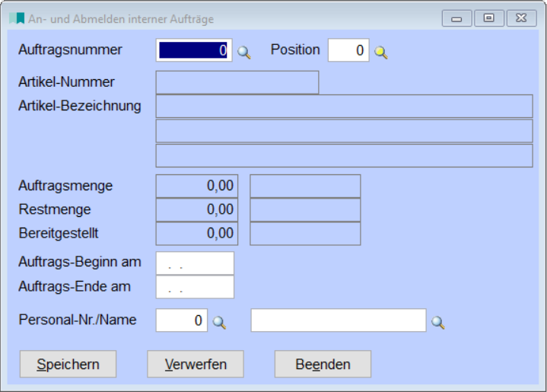Click the magnifier next to Position field
The height and width of the screenshot is (392, 547).
pos(381,52)
